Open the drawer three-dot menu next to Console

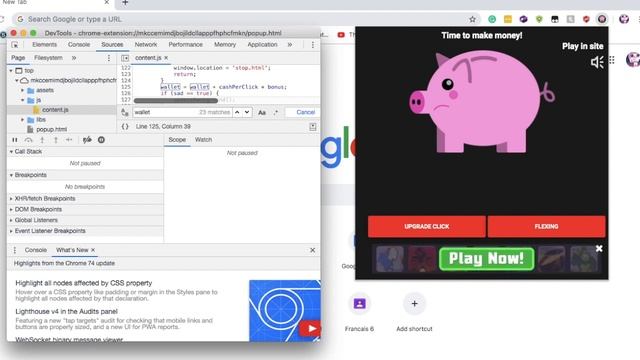15,250
